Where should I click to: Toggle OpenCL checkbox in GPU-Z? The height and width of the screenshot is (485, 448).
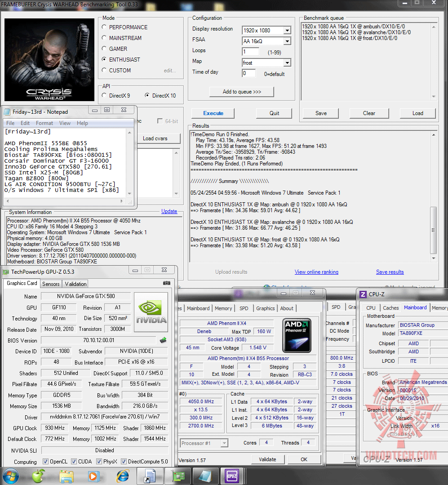[x=45, y=462]
